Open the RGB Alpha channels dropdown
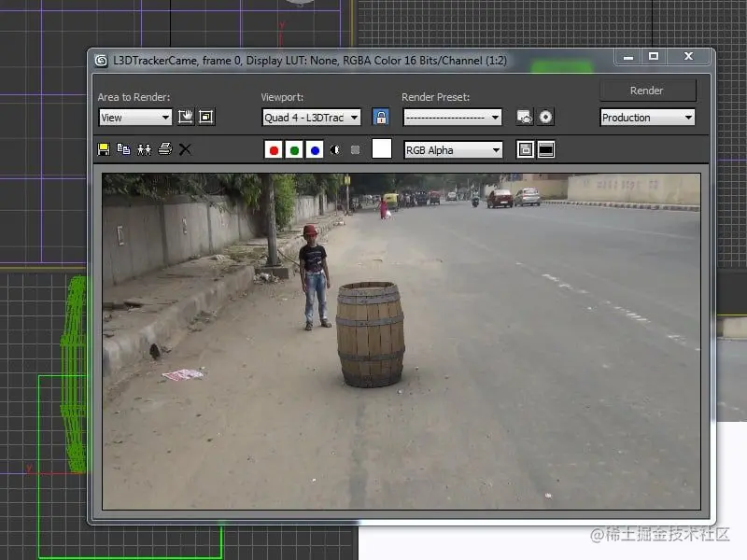The width and height of the screenshot is (747, 560). 453,149
